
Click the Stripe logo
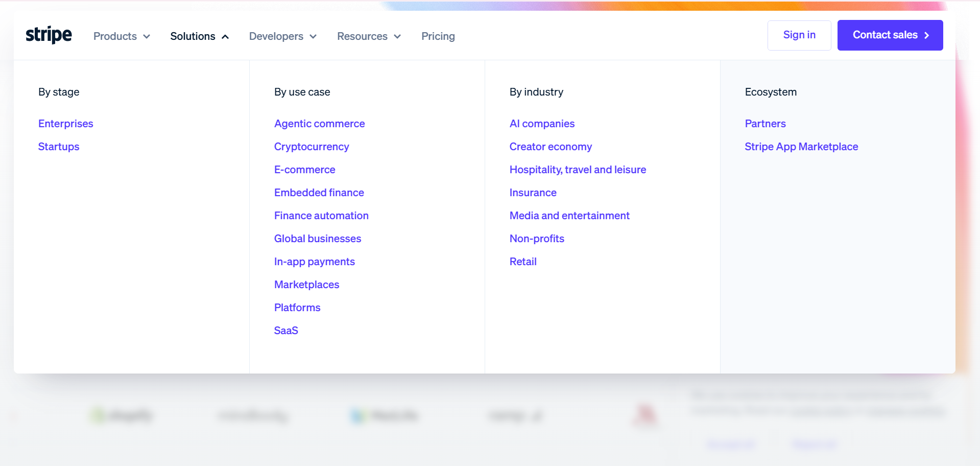tap(49, 35)
